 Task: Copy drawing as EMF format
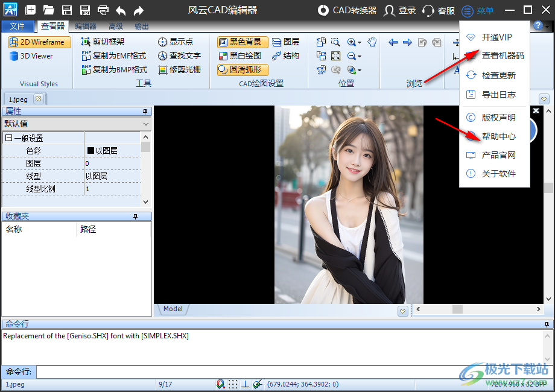[114, 55]
